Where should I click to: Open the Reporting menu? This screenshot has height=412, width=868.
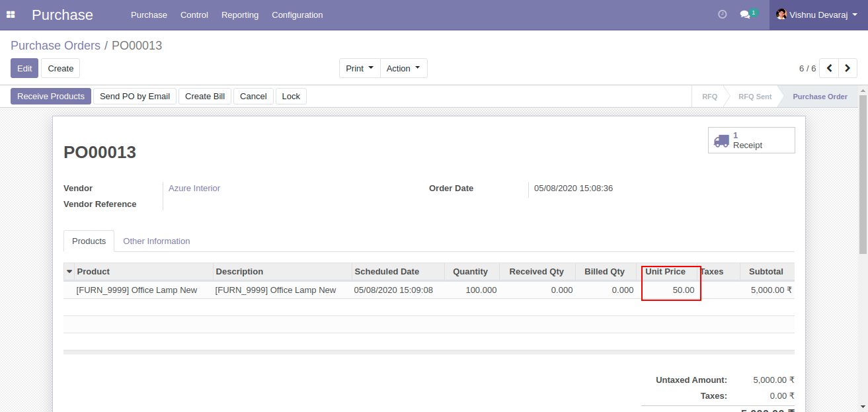pyautogui.click(x=239, y=15)
